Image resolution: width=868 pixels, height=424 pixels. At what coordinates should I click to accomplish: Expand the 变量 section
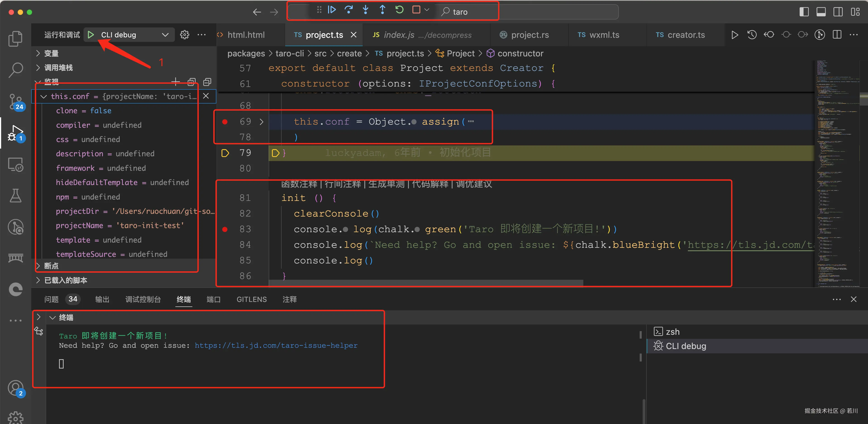click(x=51, y=53)
